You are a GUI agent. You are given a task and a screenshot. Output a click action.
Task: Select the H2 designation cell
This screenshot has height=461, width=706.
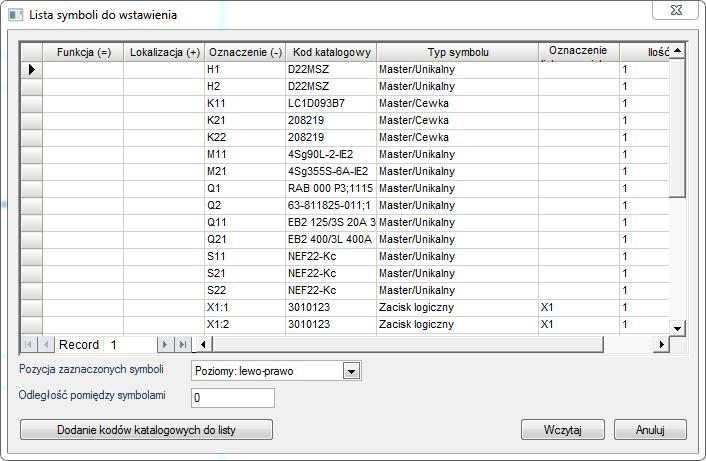point(245,86)
